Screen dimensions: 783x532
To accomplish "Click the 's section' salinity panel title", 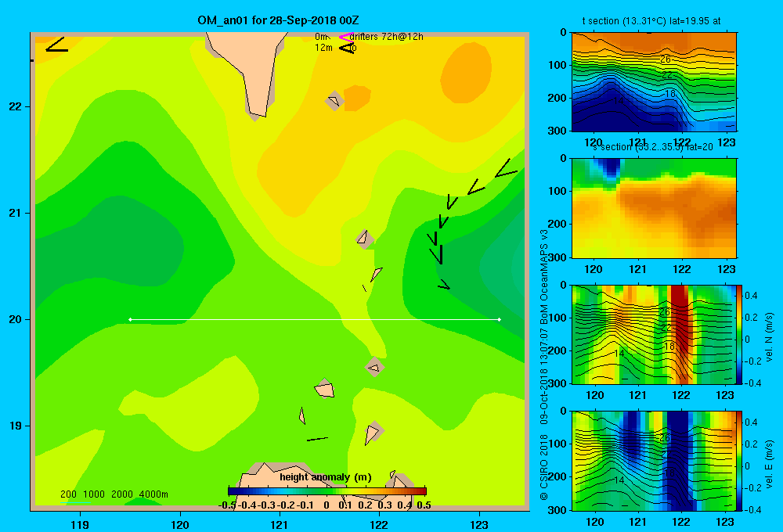I will (653, 147).
